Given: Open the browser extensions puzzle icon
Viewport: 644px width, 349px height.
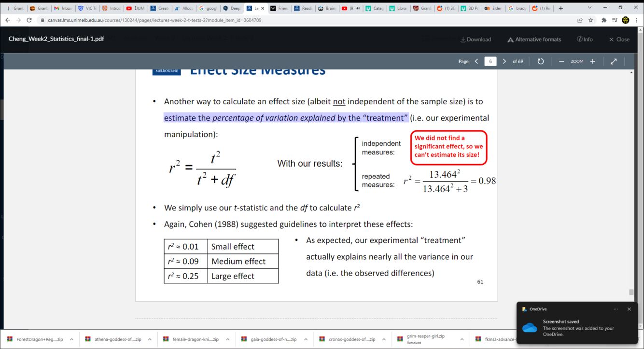Looking at the screenshot, I should click(x=604, y=20).
